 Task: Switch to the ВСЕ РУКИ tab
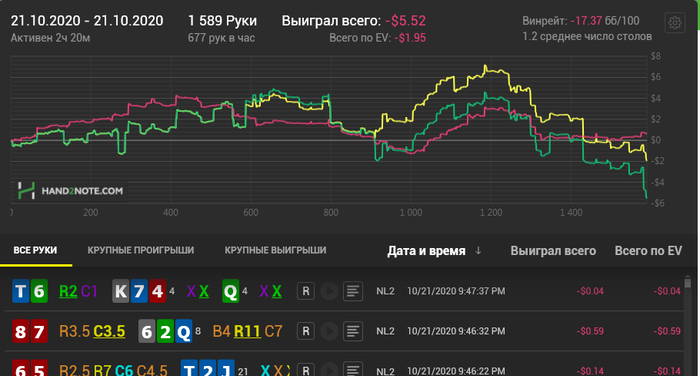(x=35, y=251)
